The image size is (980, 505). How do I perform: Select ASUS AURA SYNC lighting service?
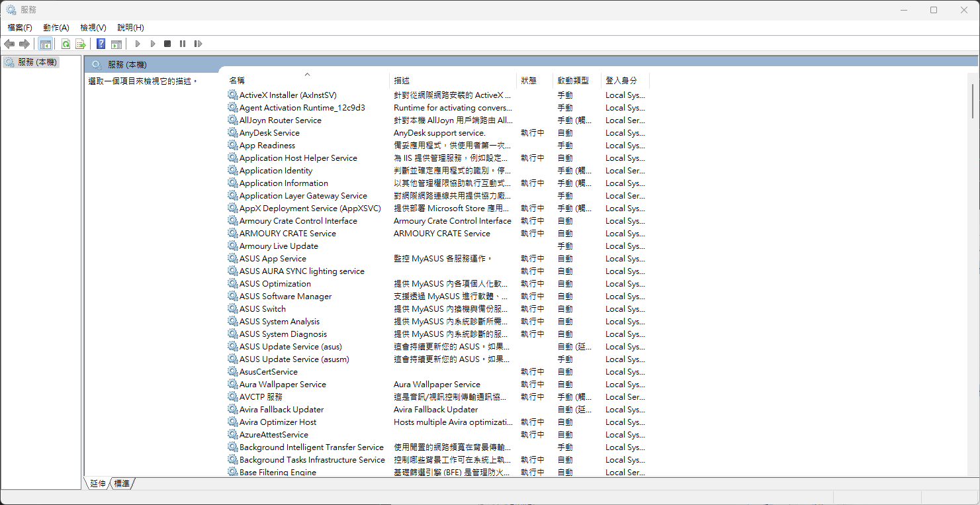click(x=302, y=271)
